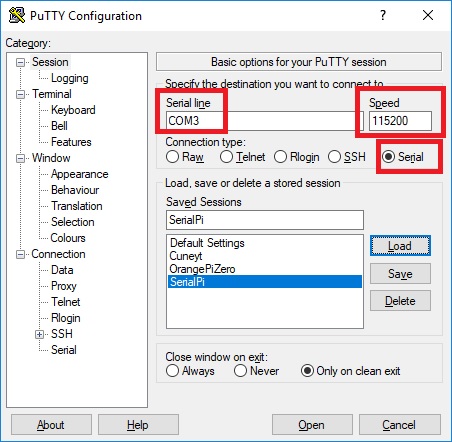
Task: Open the Logging category
Action: pos(70,78)
